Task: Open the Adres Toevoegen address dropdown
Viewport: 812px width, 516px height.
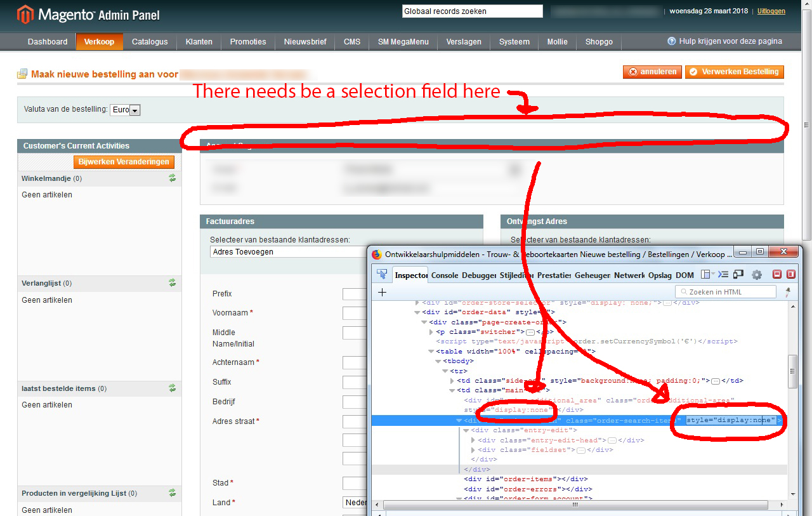Action: click(x=285, y=251)
